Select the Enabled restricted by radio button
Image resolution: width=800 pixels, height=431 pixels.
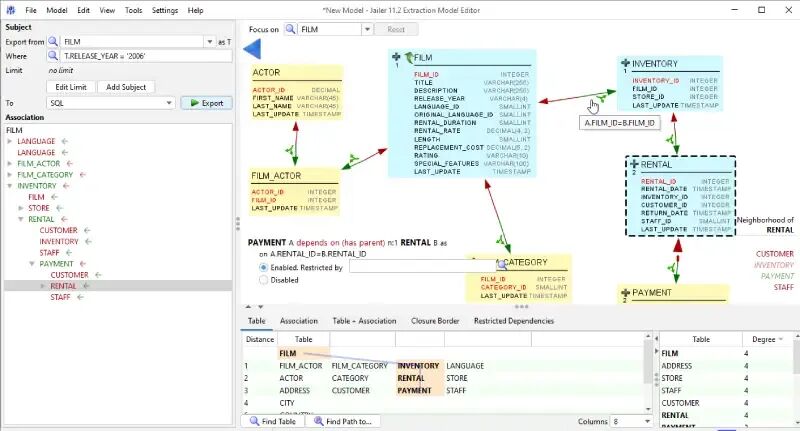point(263,267)
